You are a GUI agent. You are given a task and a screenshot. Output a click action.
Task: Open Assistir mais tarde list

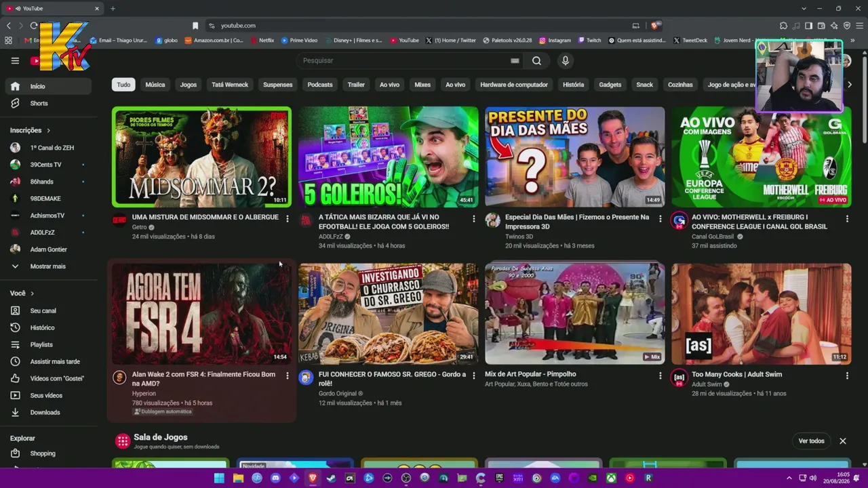[x=48, y=361]
